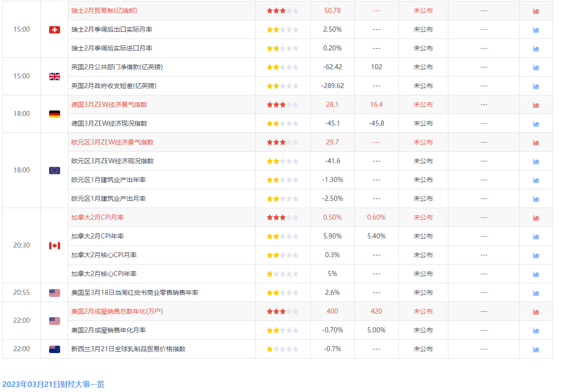The height and width of the screenshot is (392, 587).
Task: Click star rating for 加拿大2月CPI月率
Action: (283, 217)
